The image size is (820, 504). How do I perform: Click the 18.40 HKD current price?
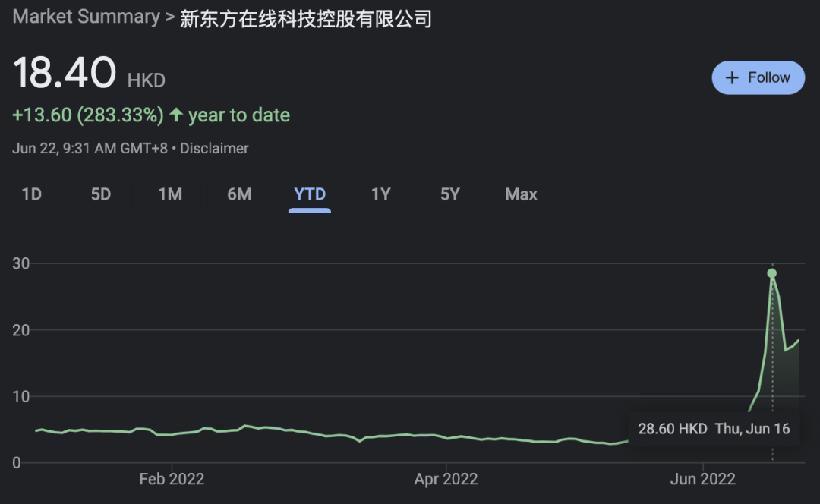click(65, 74)
